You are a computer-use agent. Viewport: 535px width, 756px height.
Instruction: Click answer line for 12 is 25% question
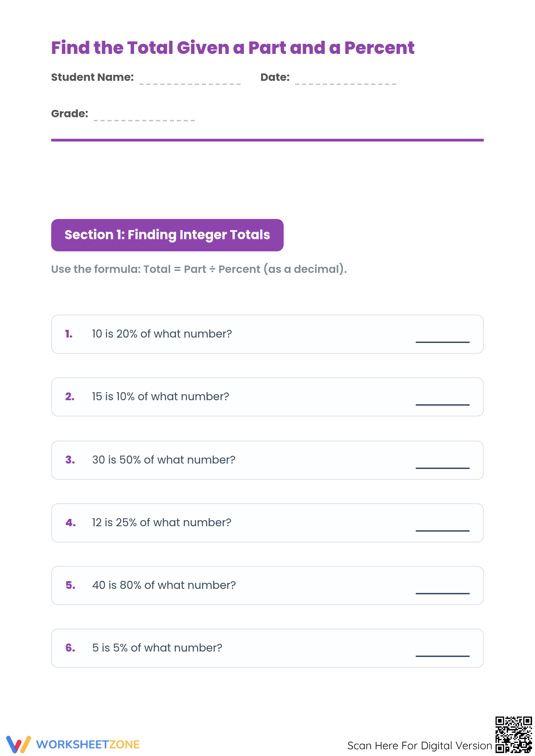(x=442, y=531)
